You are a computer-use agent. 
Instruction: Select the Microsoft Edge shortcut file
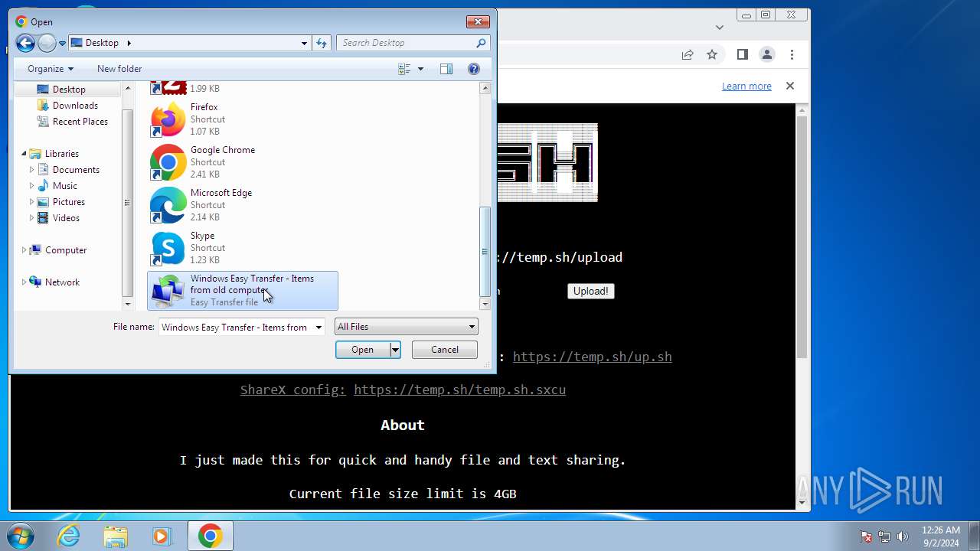(242, 205)
